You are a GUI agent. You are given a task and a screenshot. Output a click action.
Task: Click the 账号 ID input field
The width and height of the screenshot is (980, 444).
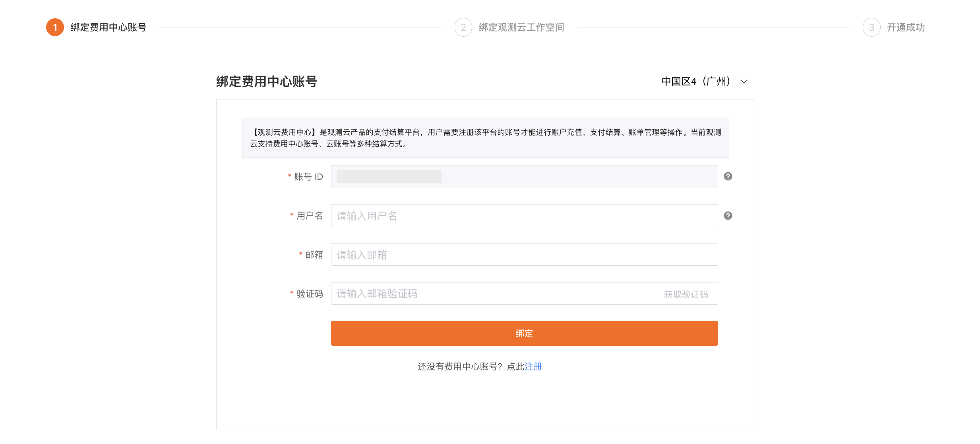524,177
